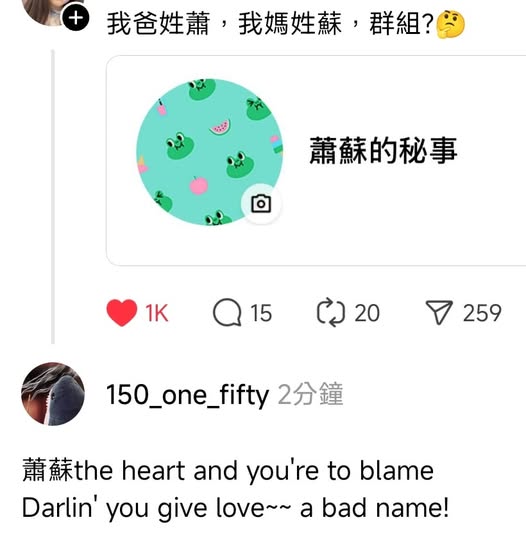The height and width of the screenshot is (538, 526).
Task: Tap the reply text about bad name
Action: 235,489
